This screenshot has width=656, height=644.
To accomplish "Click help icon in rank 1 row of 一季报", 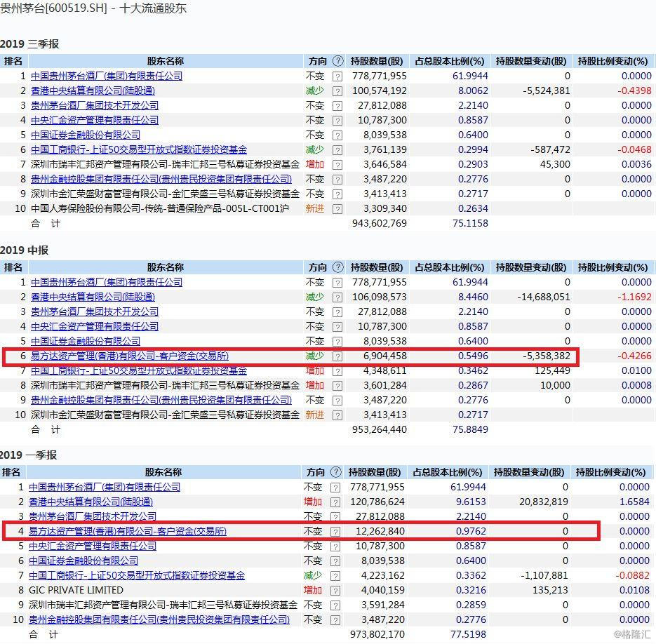I will click(x=335, y=488).
